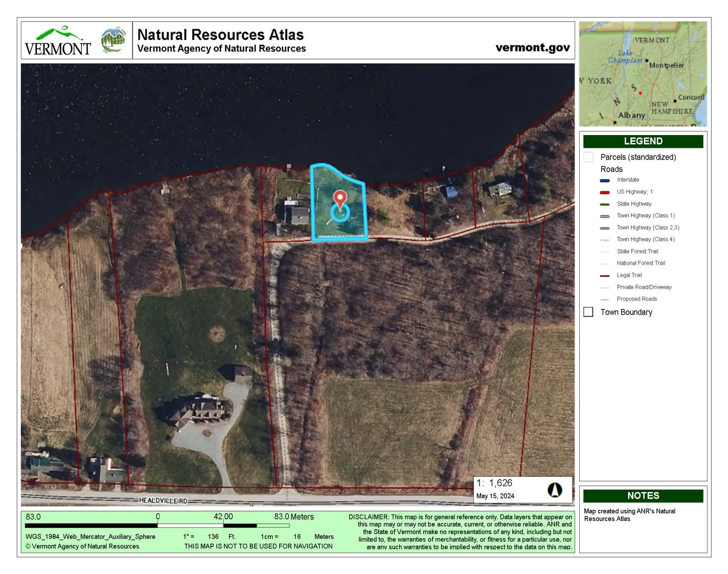This screenshot has width=728, height=574.
Task: Select the Legal Trail legend symbol
Action: (605, 275)
